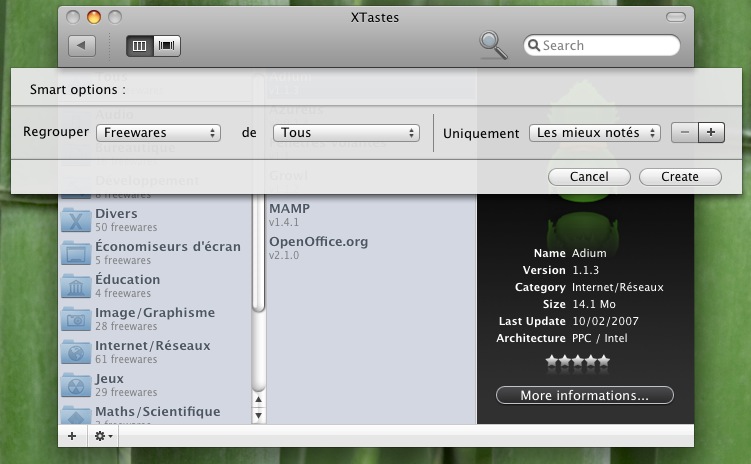
Task: Click the Adium name value
Action: point(589,253)
